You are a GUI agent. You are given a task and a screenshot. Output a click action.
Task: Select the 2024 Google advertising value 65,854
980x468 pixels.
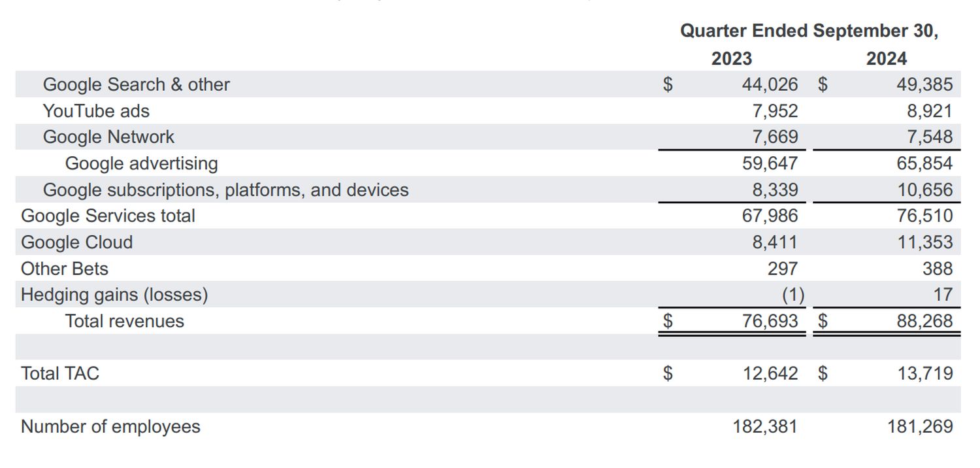[924, 163]
